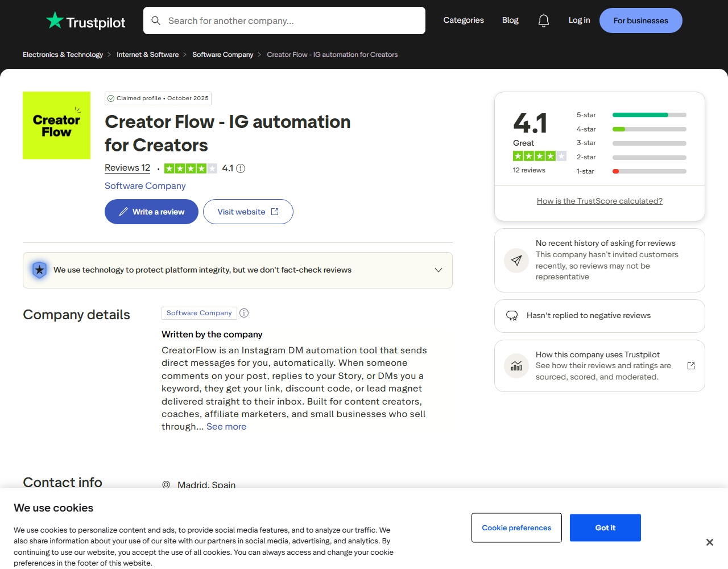Image resolution: width=728 pixels, height=569 pixels.
Task: Click the Reviews 12 link
Action: 127,168
